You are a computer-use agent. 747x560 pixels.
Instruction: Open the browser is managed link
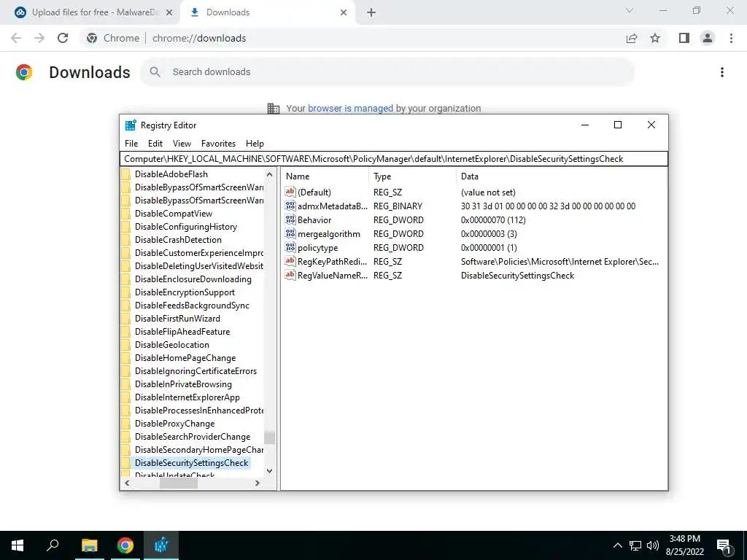(350, 109)
